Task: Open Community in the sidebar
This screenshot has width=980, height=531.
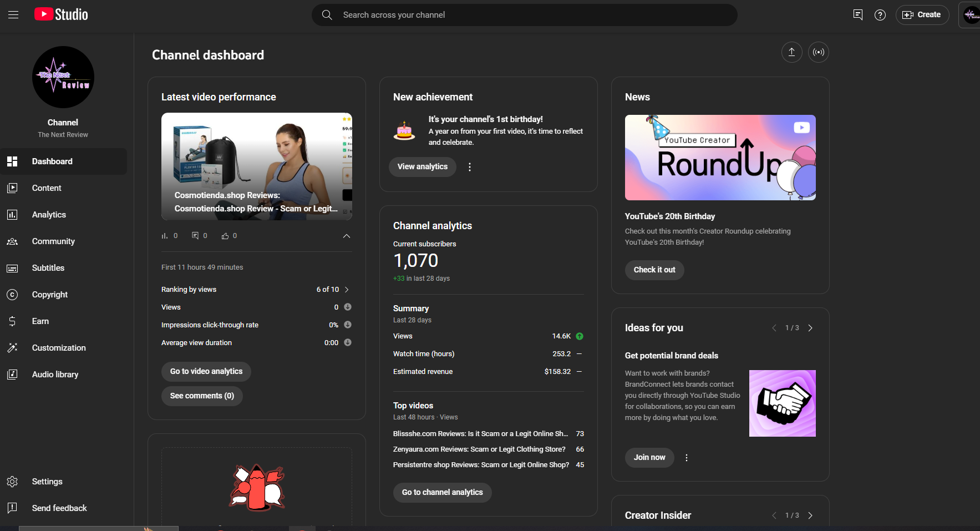Action: pyautogui.click(x=64, y=241)
